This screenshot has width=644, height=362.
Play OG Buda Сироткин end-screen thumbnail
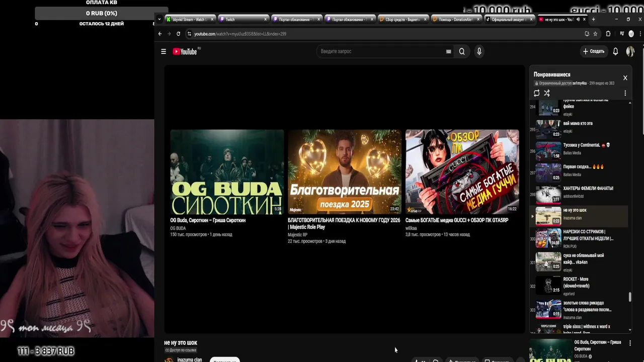(x=227, y=172)
